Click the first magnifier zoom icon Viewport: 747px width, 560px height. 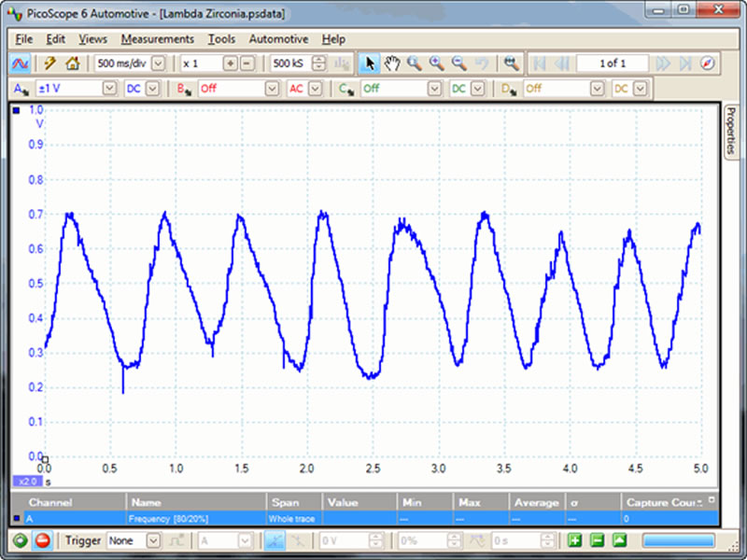coord(414,63)
